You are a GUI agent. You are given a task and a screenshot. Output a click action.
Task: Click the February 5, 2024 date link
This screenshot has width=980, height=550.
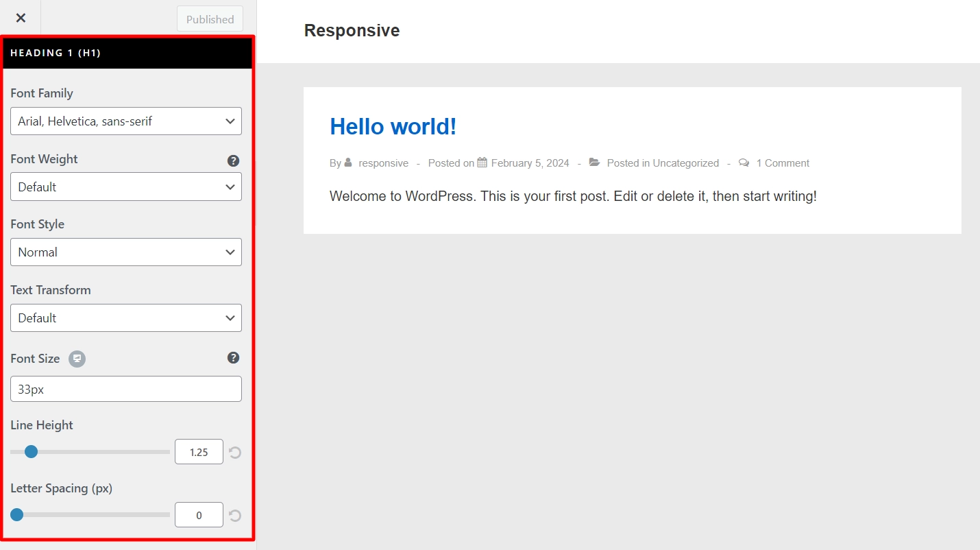point(530,163)
